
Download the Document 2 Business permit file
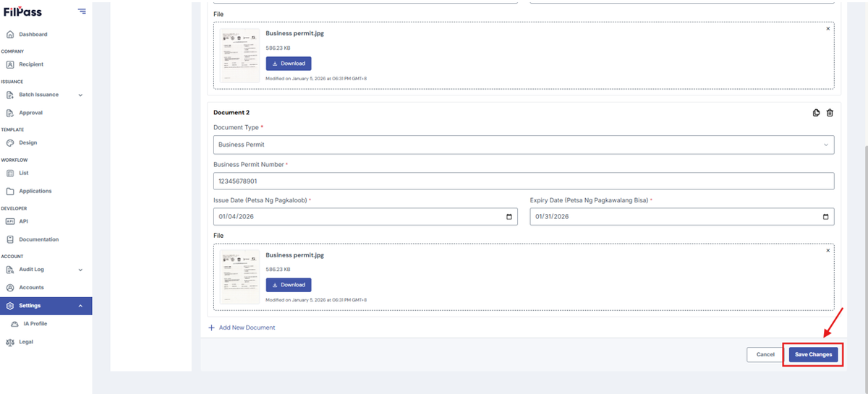(x=289, y=285)
